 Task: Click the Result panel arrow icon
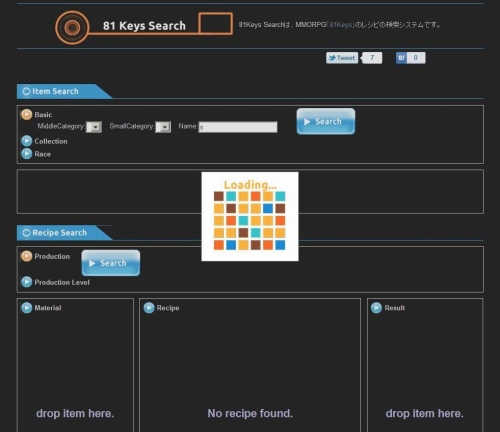coord(376,308)
